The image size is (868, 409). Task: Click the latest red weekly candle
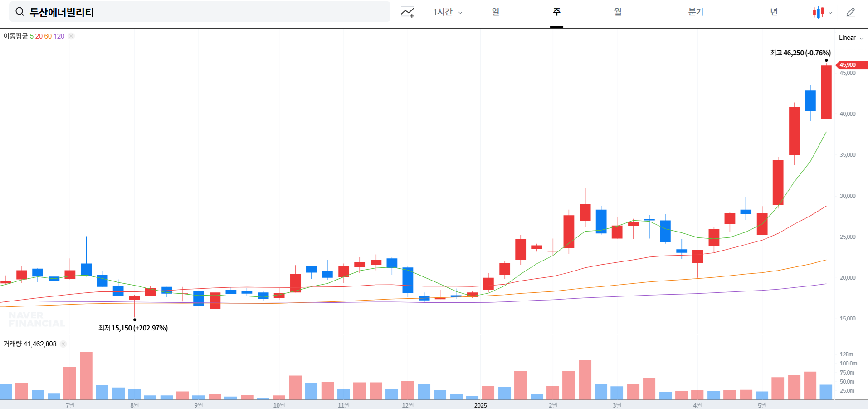(x=826, y=92)
